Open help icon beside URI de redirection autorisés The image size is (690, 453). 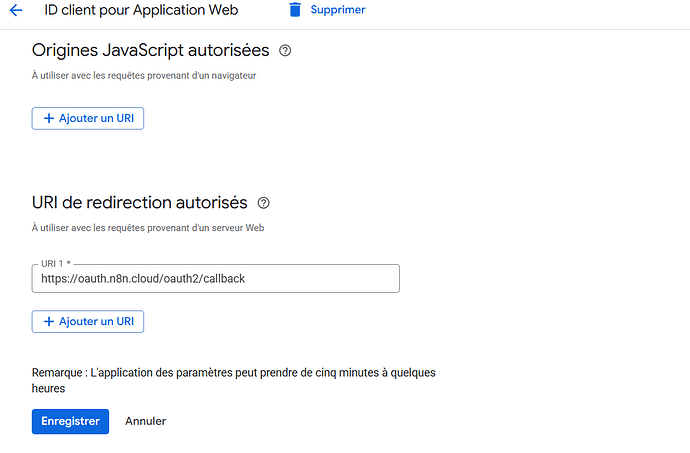pyautogui.click(x=264, y=203)
